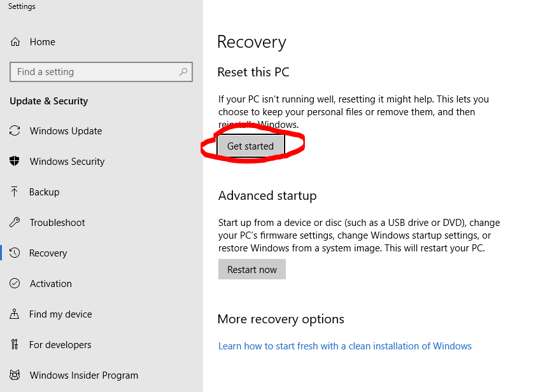Select Backup in the sidebar
The height and width of the screenshot is (392, 557).
(102, 192)
